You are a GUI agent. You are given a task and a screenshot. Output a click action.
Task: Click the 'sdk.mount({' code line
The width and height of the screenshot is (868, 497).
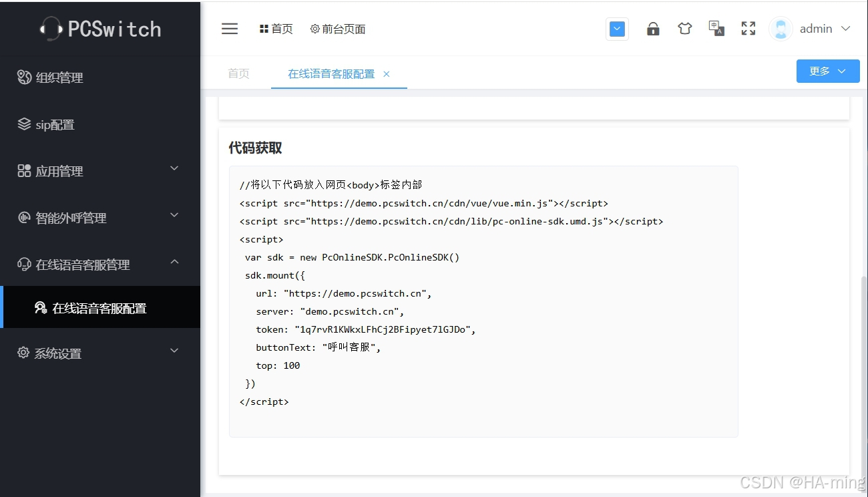coord(275,275)
